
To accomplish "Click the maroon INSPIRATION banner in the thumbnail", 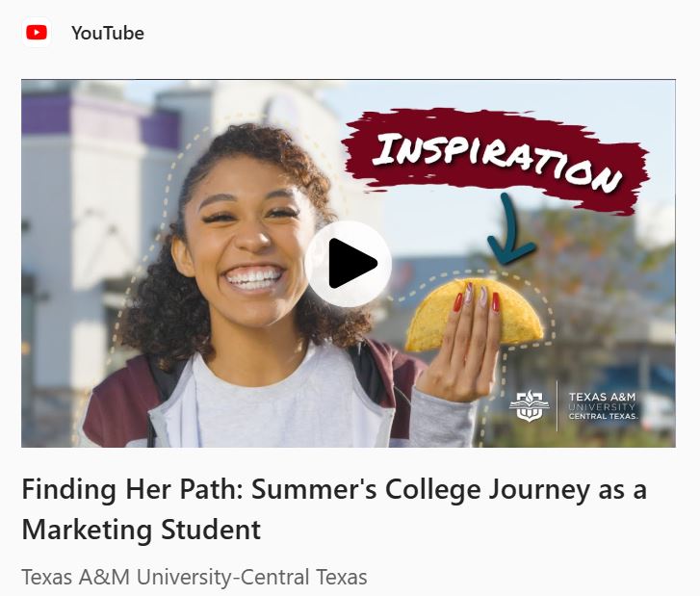I will pos(496,159).
